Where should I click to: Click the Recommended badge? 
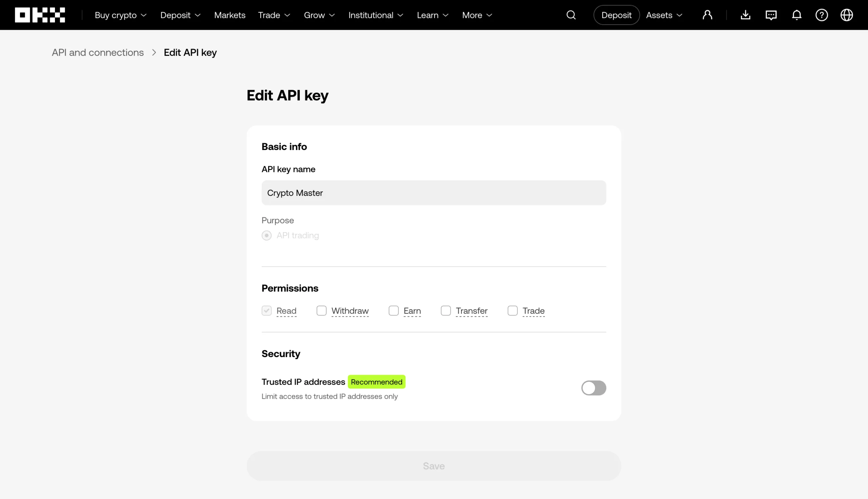[x=377, y=382]
